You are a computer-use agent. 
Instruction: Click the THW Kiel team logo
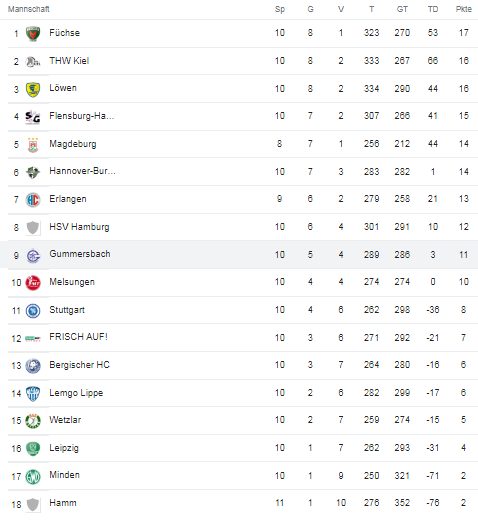tap(33, 62)
